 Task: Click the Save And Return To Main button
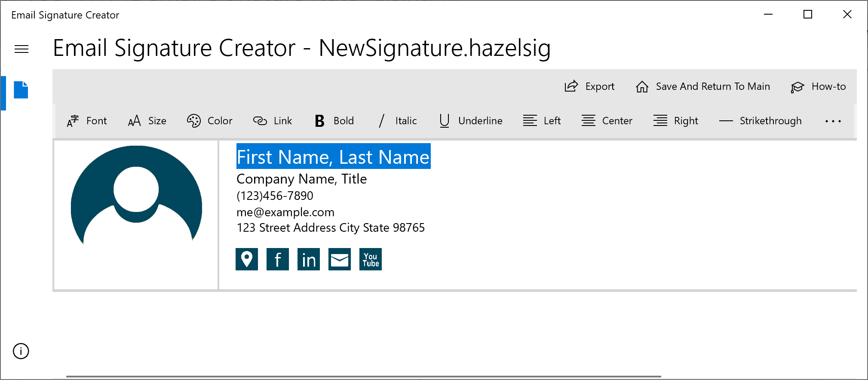pyautogui.click(x=703, y=86)
